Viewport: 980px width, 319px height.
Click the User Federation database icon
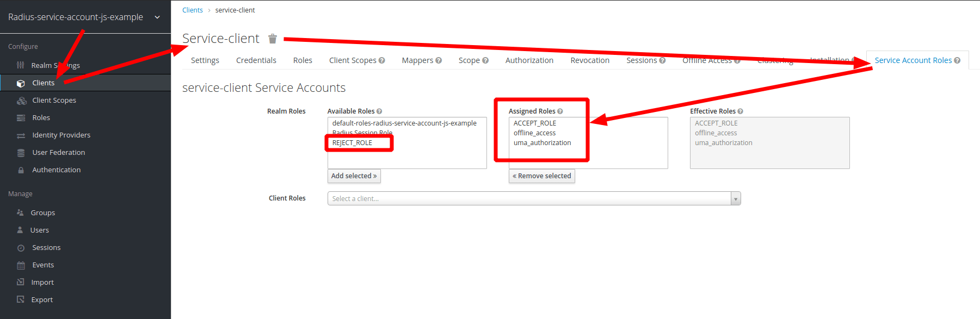pyautogui.click(x=21, y=153)
